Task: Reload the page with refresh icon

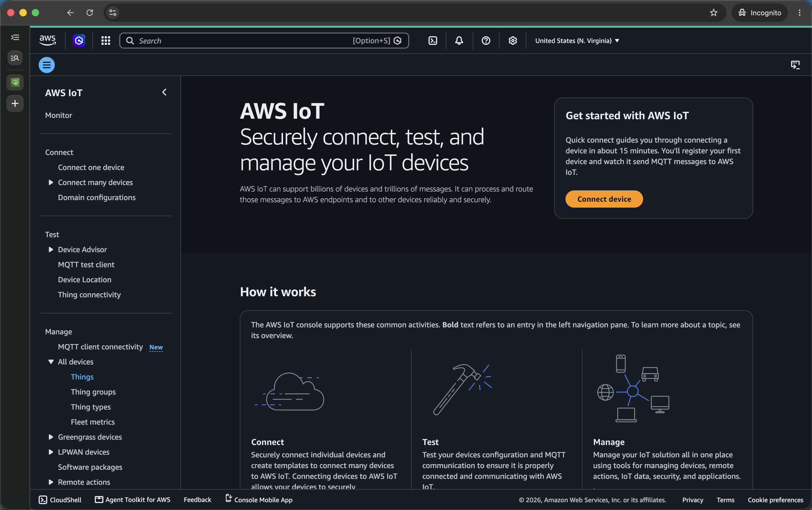Action: tap(90, 13)
